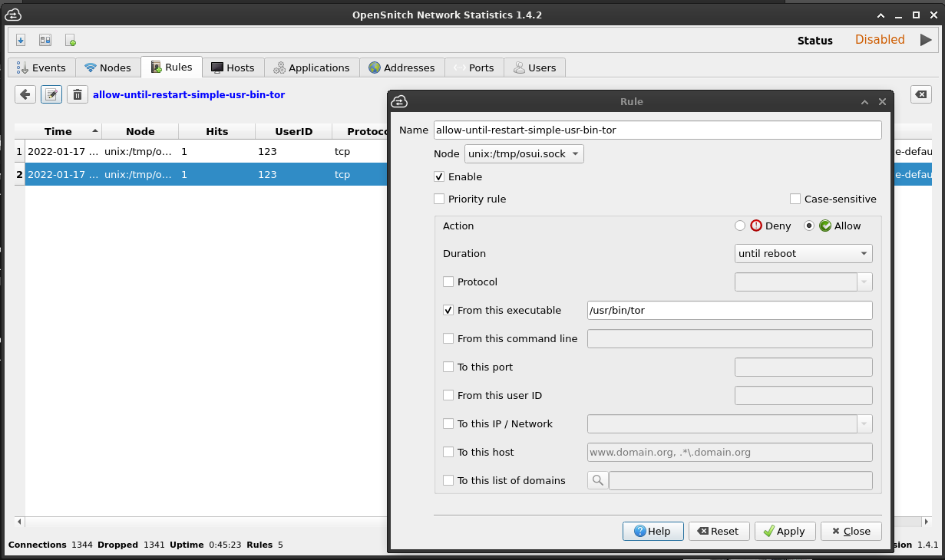This screenshot has width=945, height=560.
Task: Click the user ID input field
Action: coord(804,396)
